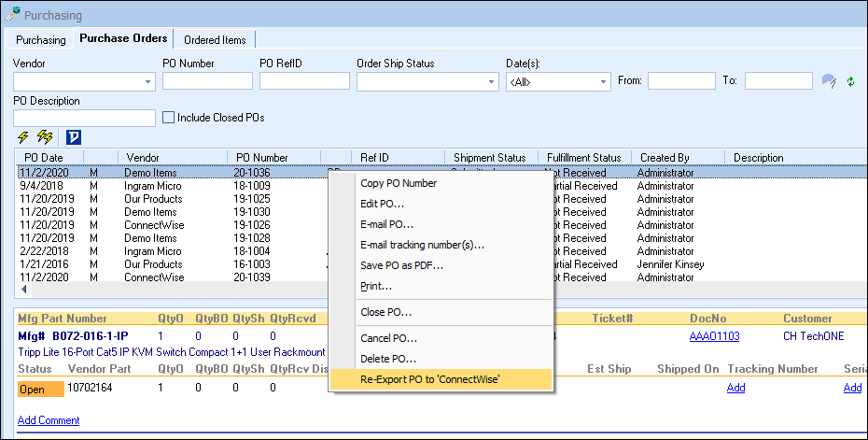Open document link AAAQ1103
Image resolution: width=868 pixels, height=440 pixels.
714,336
